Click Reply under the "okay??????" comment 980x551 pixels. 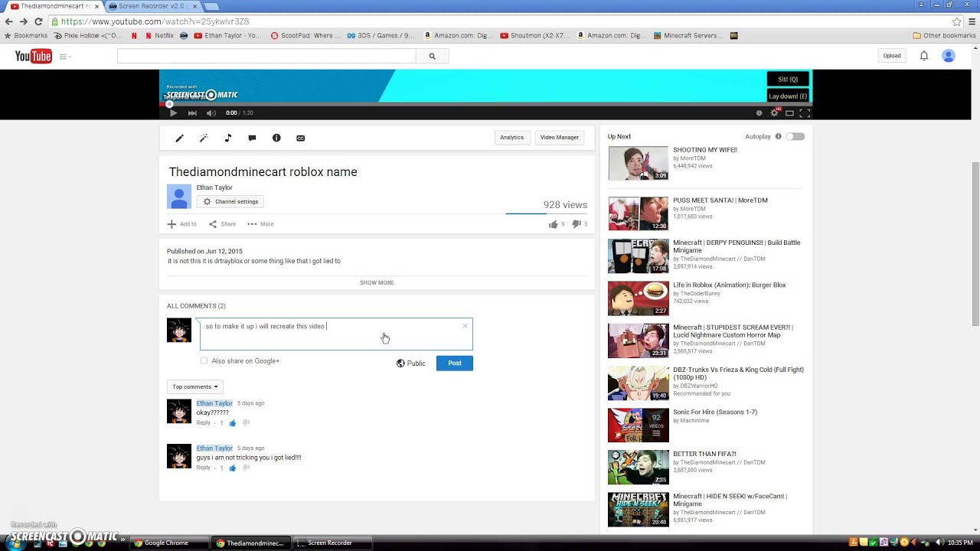point(203,422)
